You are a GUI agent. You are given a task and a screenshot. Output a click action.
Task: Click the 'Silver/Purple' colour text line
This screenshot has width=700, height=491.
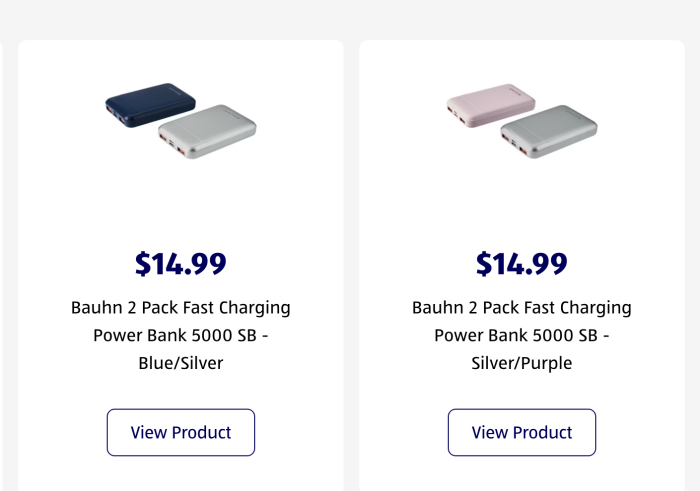(522, 363)
